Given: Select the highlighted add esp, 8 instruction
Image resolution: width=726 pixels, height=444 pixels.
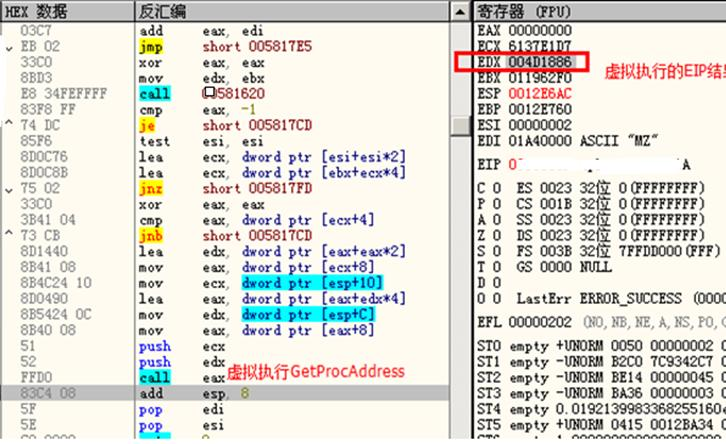Looking at the screenshot, I should coord(225,394).
